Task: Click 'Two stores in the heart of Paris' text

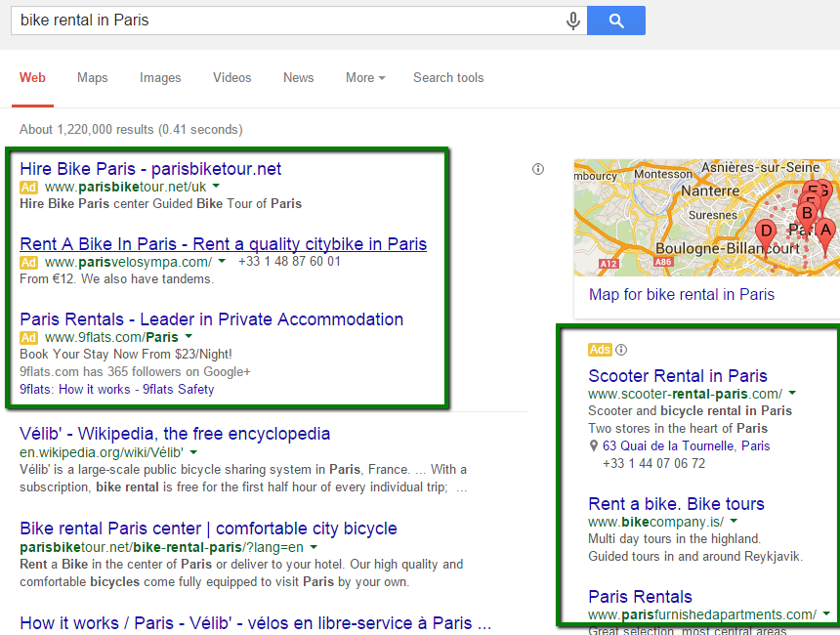Action: pyautogui.click(x=678, y=429)
